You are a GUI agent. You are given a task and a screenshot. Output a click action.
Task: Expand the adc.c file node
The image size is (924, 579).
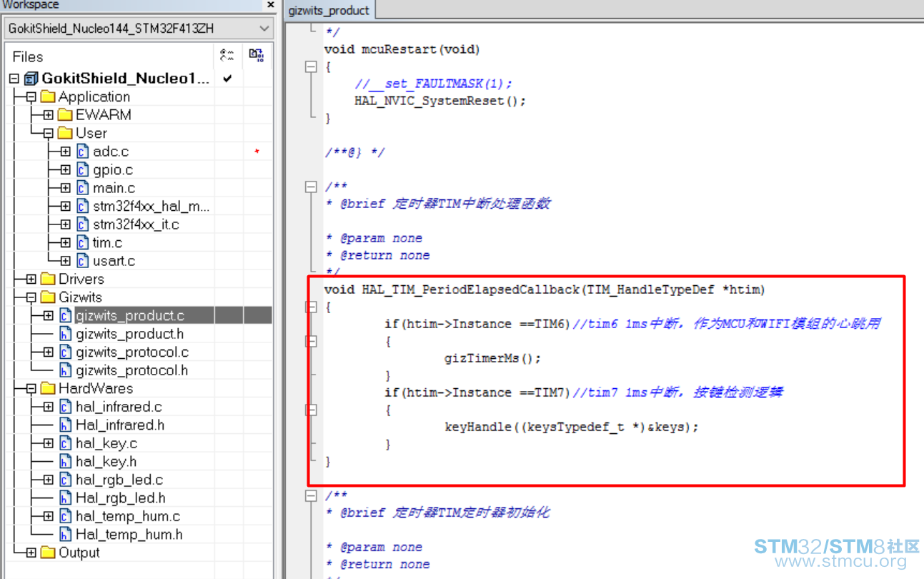click(x=65, y=152)
